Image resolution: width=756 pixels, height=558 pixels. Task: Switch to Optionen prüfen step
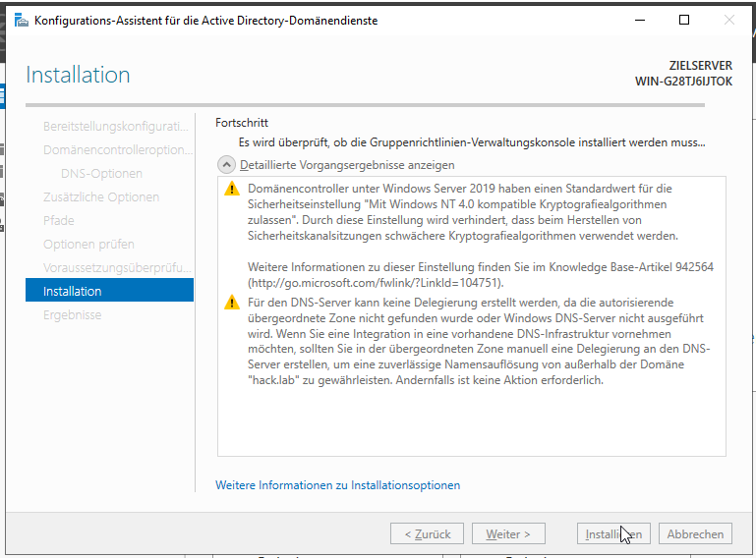(88, 245)
